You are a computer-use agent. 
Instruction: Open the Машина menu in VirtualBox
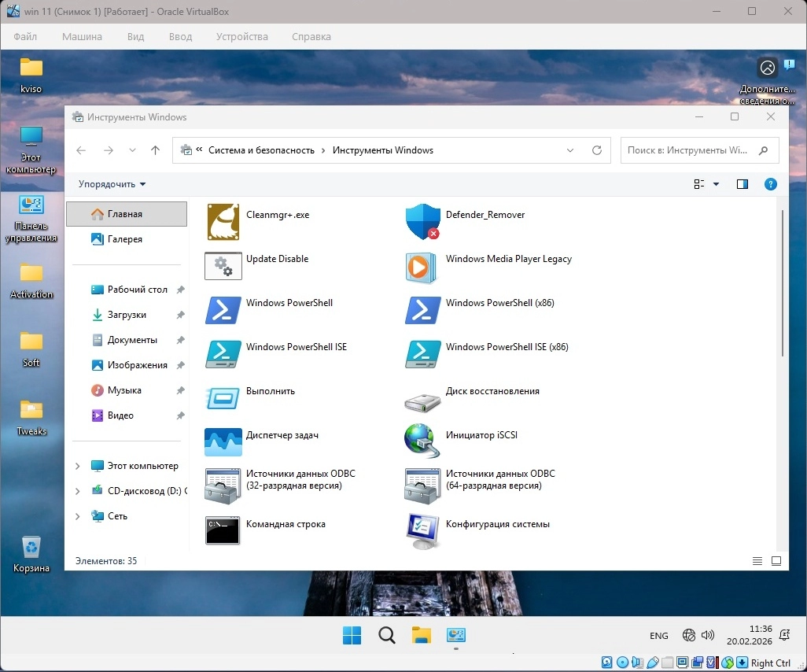coord(82,36)
